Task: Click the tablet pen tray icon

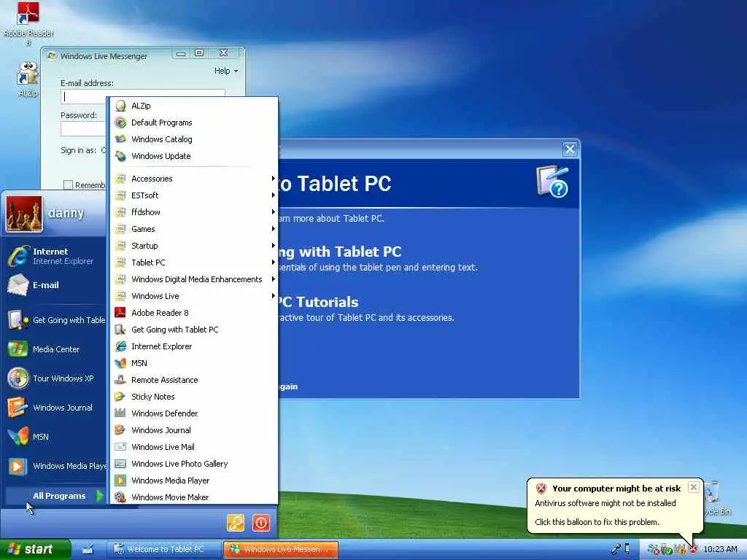Action: tap(616, 548)
